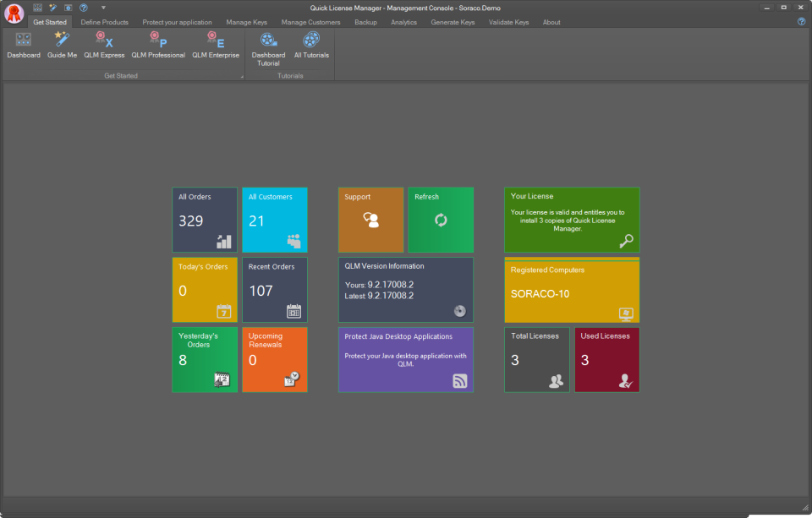Open the Recent Orders tile

[274, 290]
